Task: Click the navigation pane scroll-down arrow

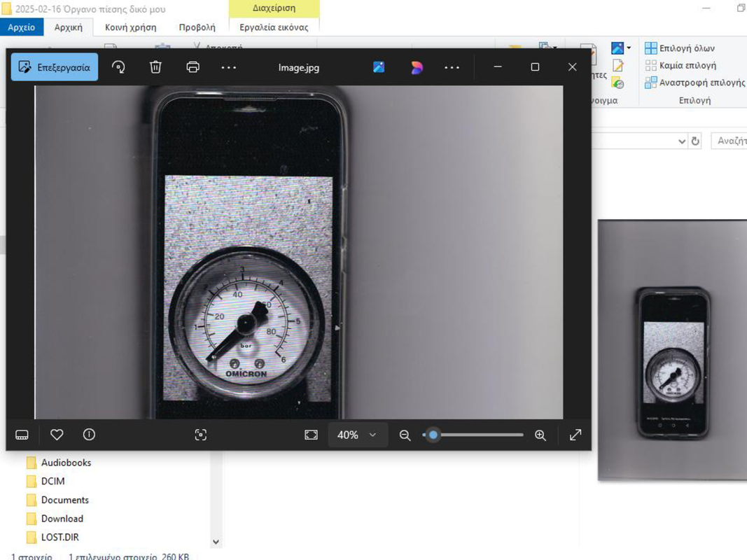Action: click(x=216, y=542)
